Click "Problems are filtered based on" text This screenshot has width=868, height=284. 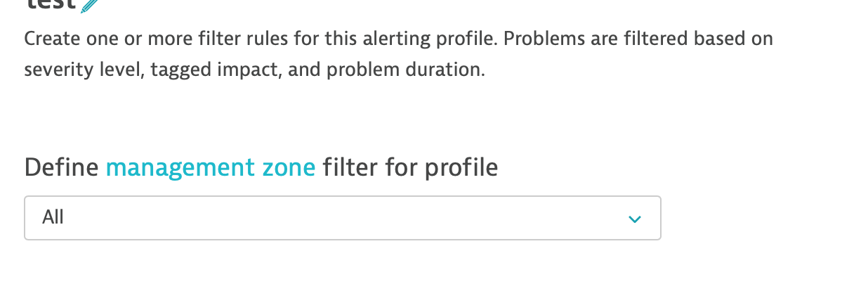(x=638, y=38)
